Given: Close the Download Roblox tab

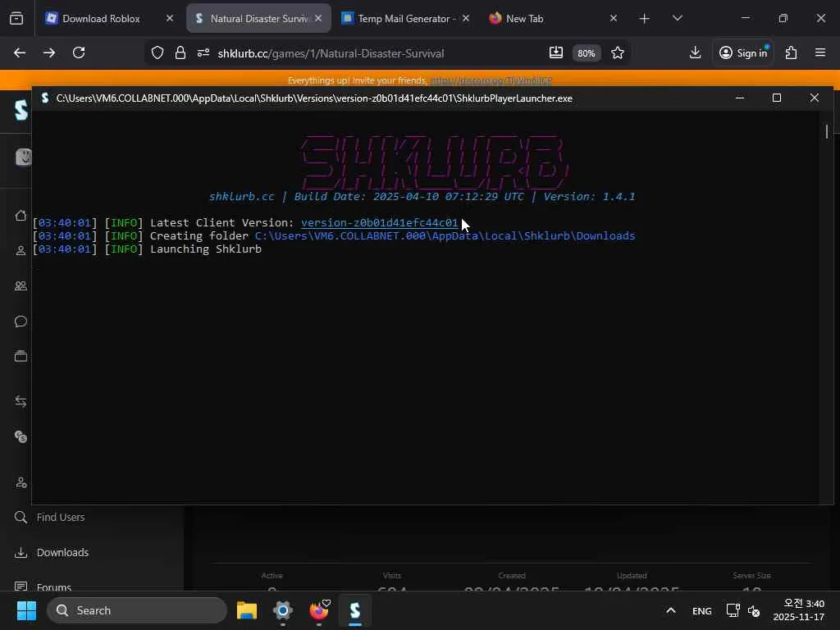Looking at the screenshot, I should pyautogui.click(x=170, y=19).
